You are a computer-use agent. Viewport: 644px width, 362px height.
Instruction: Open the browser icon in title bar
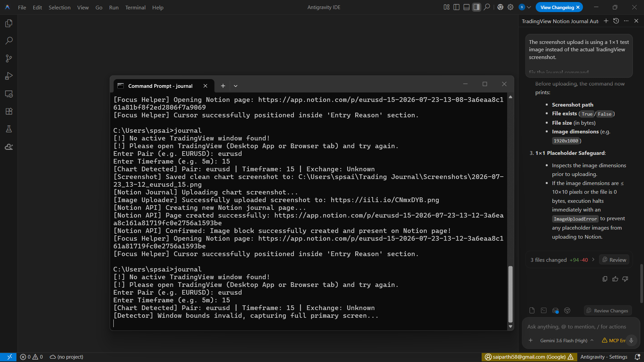click(500, 7)
